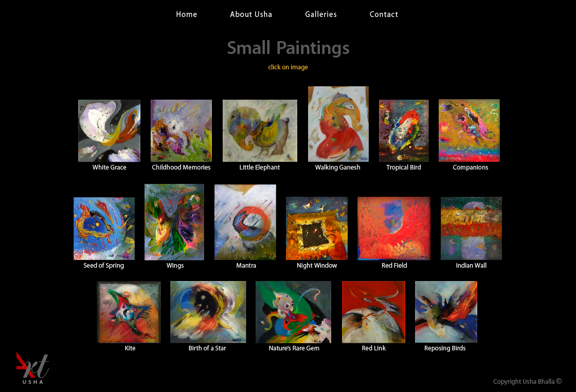
Task: Open the Kite painting thumbnail
Action: (x=129, y=312)
